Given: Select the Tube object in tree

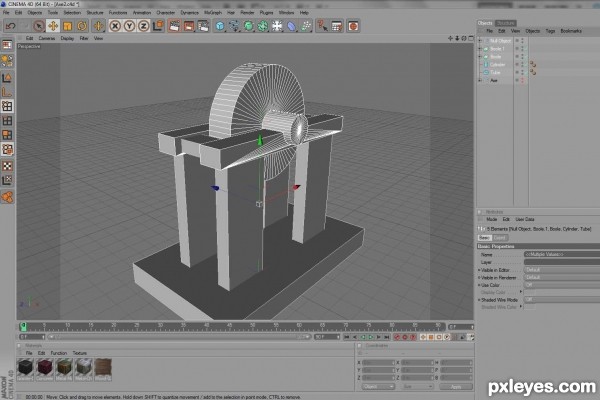Looking at the screenshot, I should click(x=495, y=72).
